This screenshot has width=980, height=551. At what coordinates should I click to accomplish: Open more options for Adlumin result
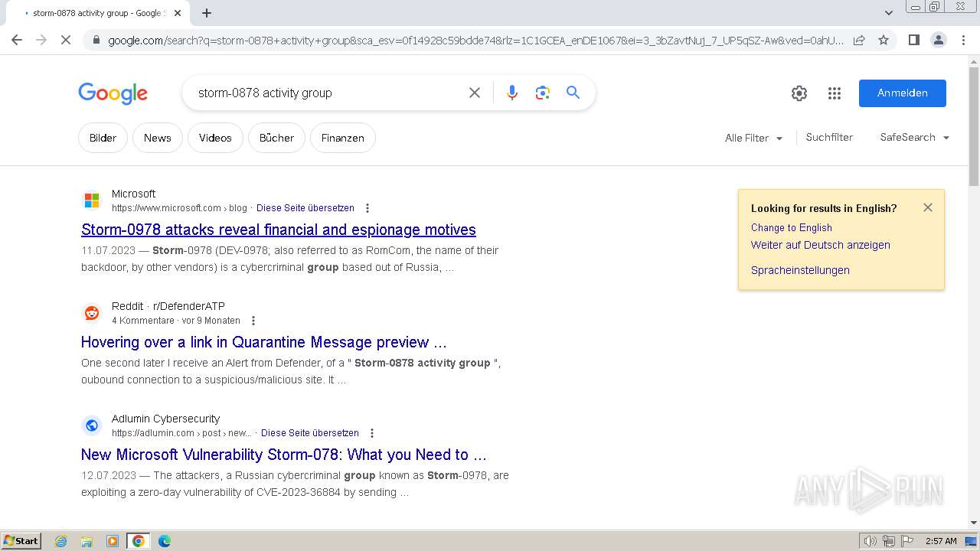(x=372, y=433)
